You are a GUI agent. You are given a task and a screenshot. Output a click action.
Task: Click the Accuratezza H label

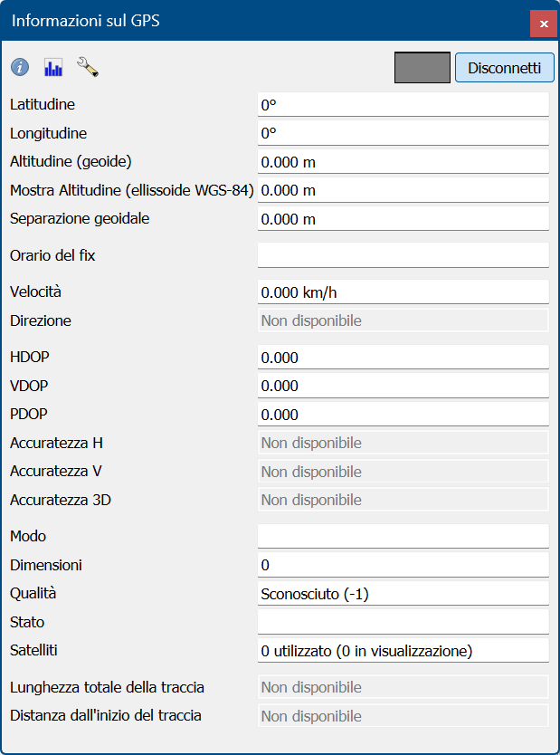coord(56,443)
